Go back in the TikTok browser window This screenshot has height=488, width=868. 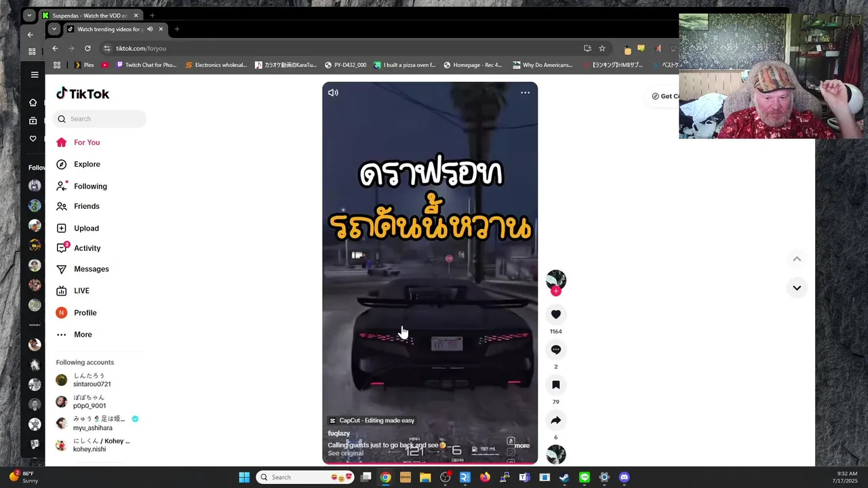[55, 48]
